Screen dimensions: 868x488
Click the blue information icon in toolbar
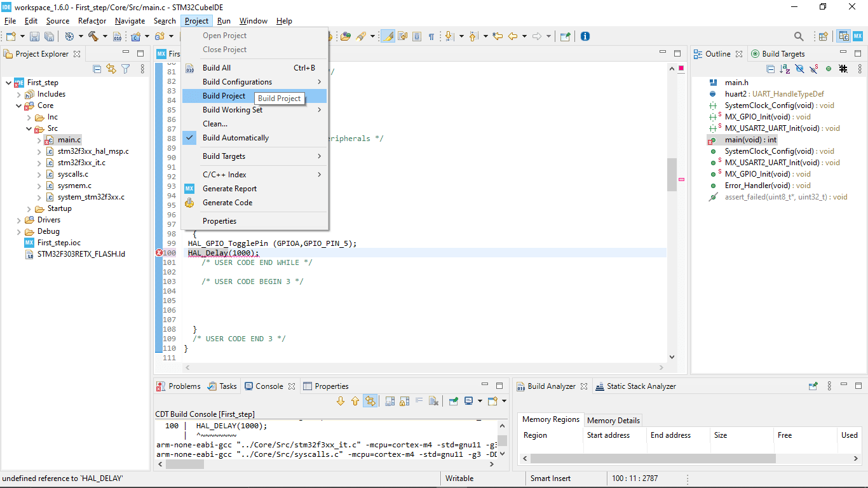pyautogui.click(x=585, y=37)
